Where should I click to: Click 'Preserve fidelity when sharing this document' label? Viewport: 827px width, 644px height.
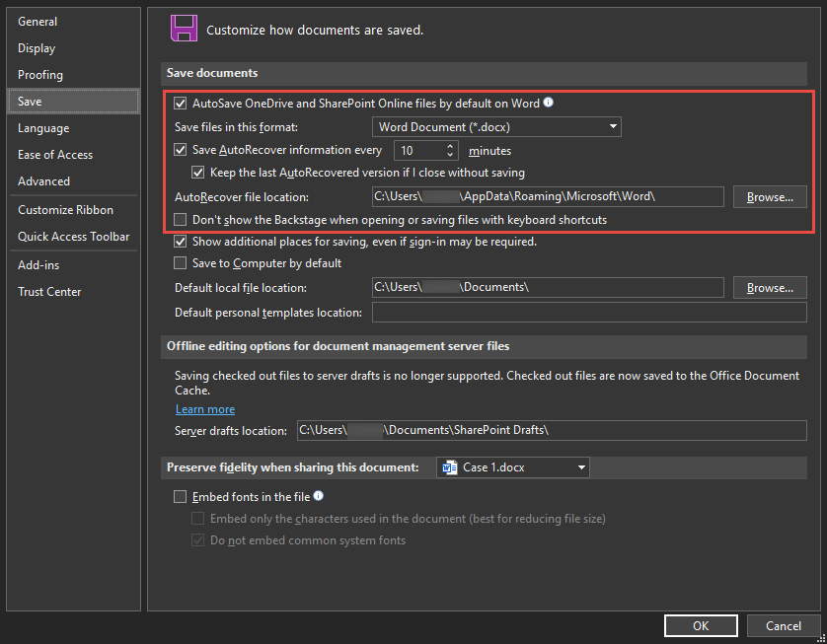tap(293, 467)
